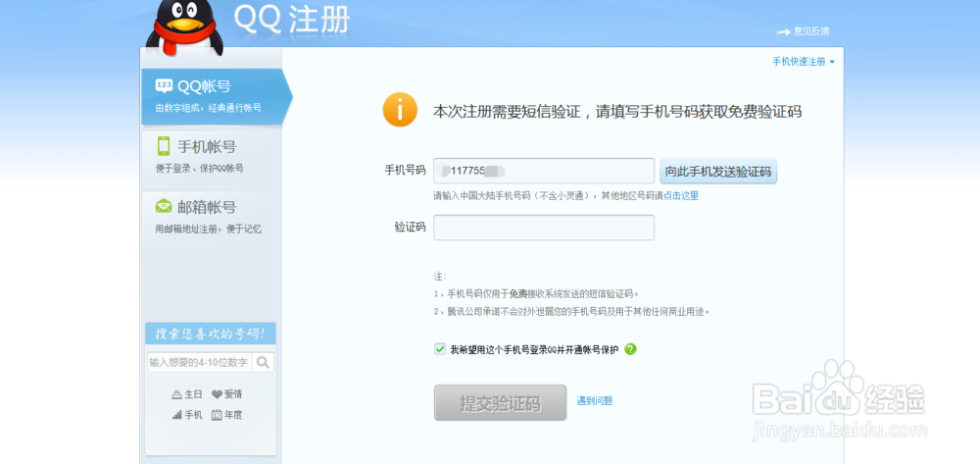Viewport: 980px width, 464px height.
Task: Toggle the 我希望用这个手机号登录QQ checkbox
Action: click(440, 349)
